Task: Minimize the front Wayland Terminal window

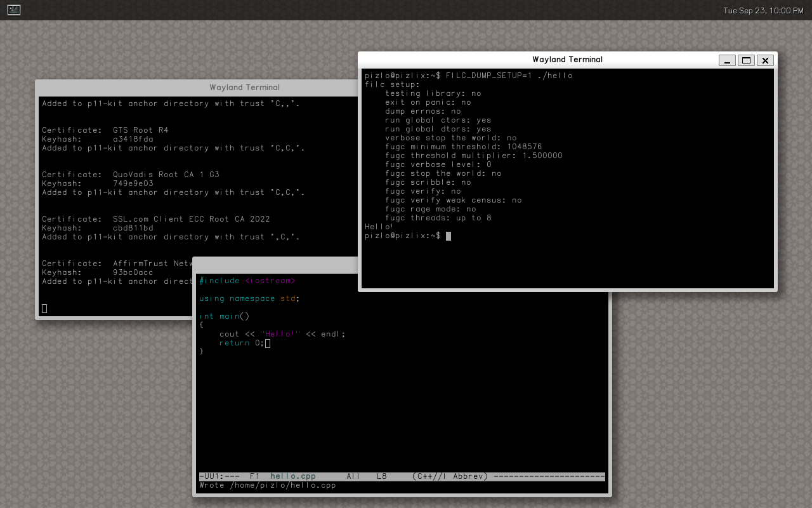Action: (727, 60)
